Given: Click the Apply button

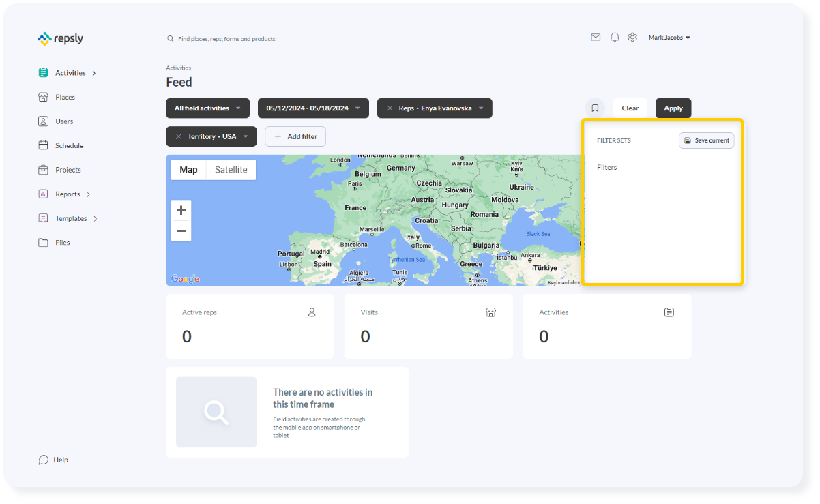Looking at the screenshot, I should [x=673, y=108].
